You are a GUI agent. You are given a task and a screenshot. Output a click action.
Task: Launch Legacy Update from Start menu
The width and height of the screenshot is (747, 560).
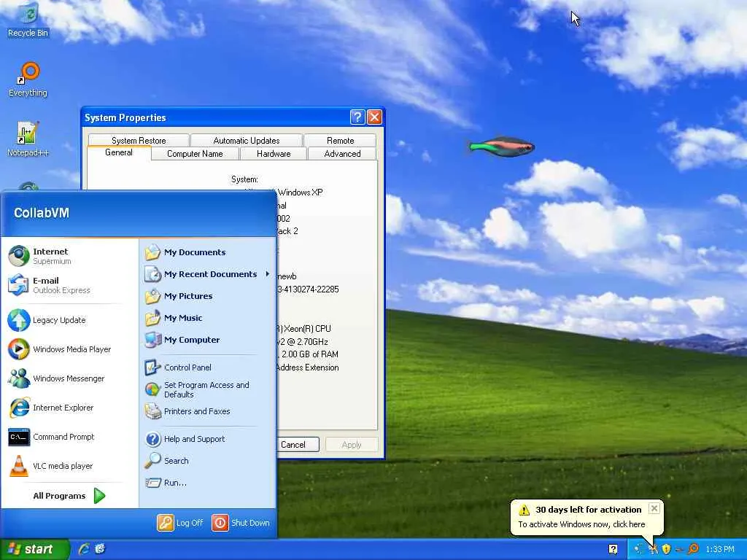pos(69,320)
